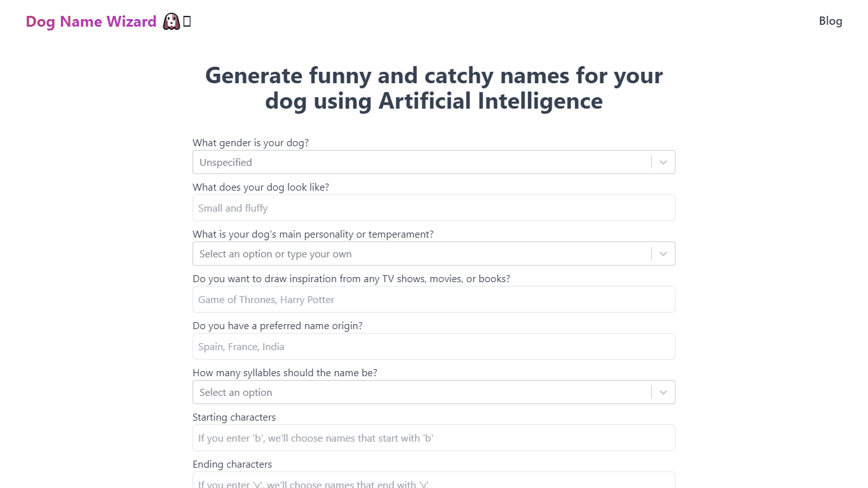This screenshot has height=488, width=868.
Task: Open the dog gender dropdown
Action: coord(434,162)
